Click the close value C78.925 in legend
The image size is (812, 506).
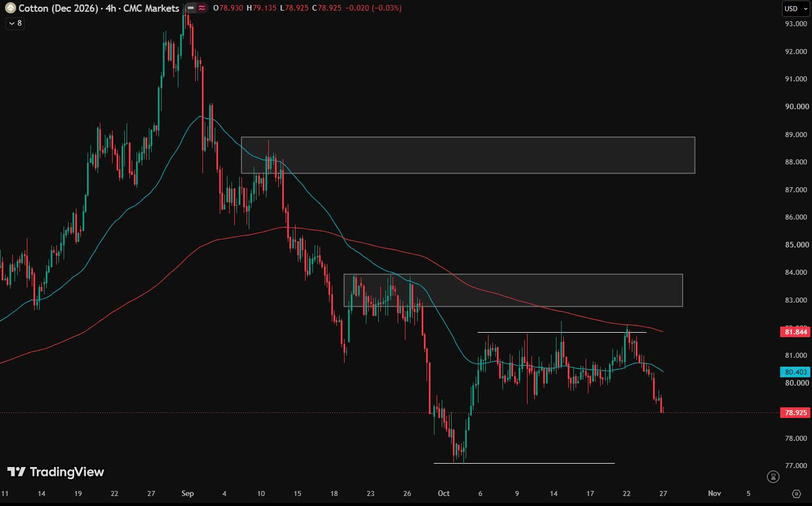327,8
